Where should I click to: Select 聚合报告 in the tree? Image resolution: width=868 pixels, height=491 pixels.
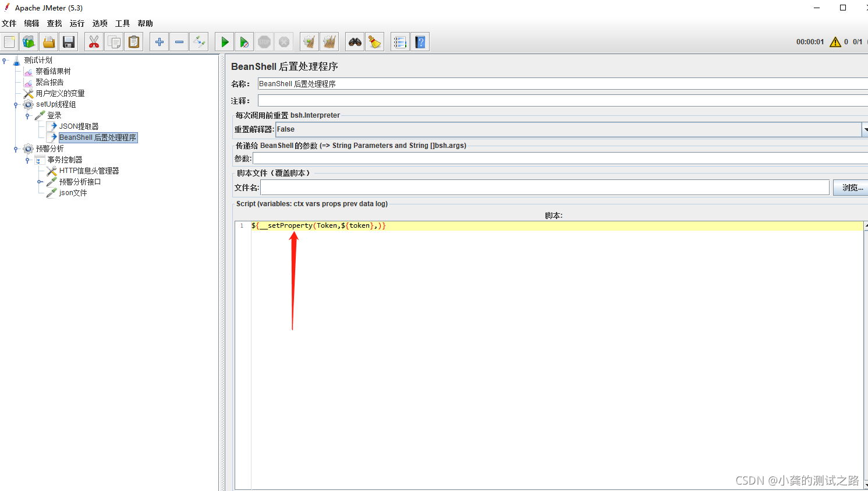49,82
